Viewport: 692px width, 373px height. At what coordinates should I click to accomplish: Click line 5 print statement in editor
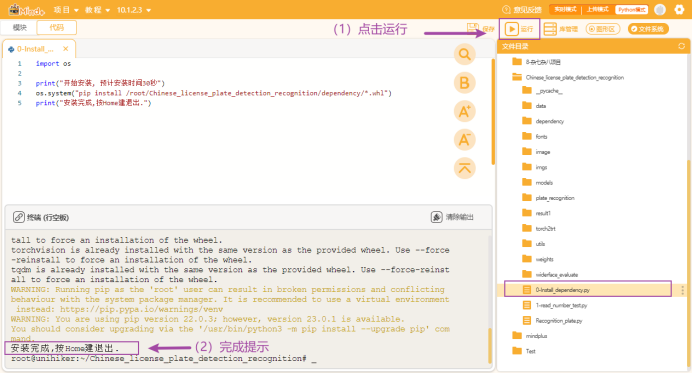pos(94,103)
